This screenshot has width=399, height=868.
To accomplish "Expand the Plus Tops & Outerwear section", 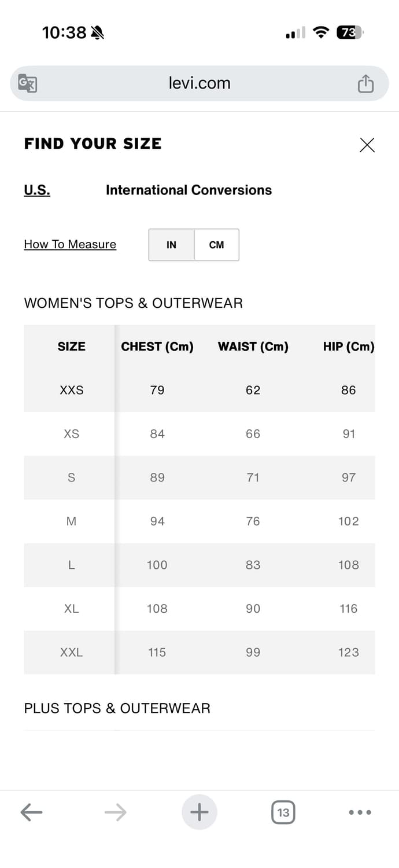I will point(117,708).
